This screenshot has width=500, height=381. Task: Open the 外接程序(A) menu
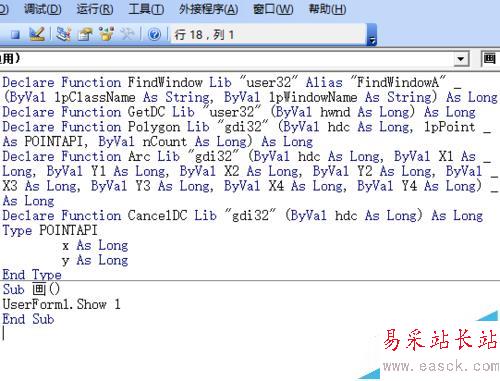click(208, 9)
